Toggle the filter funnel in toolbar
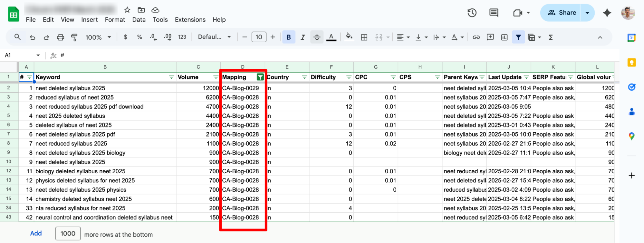 click(518, 37)
